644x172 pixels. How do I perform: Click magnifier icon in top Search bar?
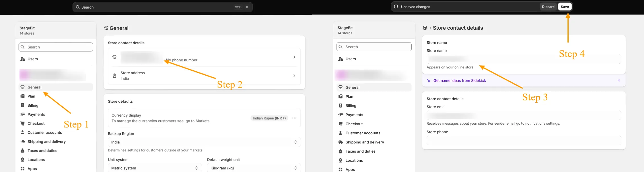[x=78, y=7]
